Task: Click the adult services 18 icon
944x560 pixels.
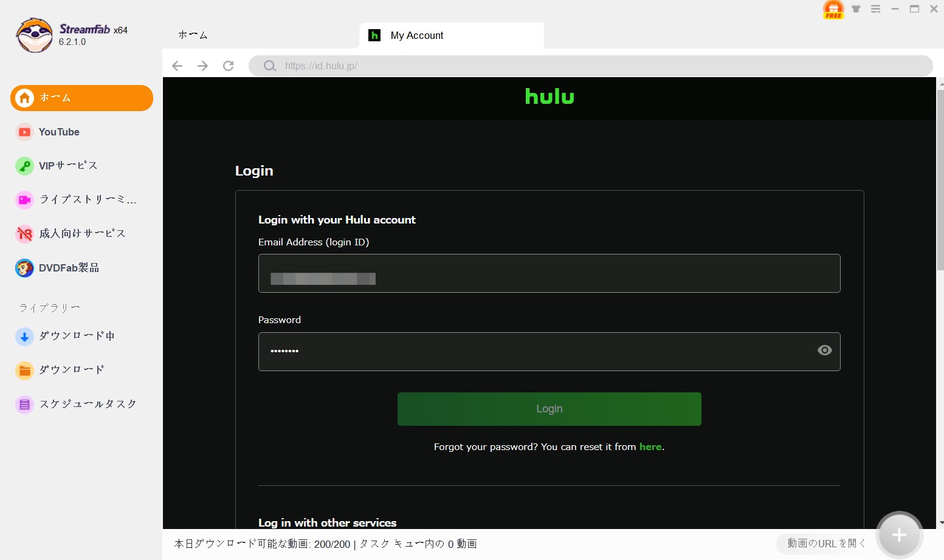Action: coord(24,234)
